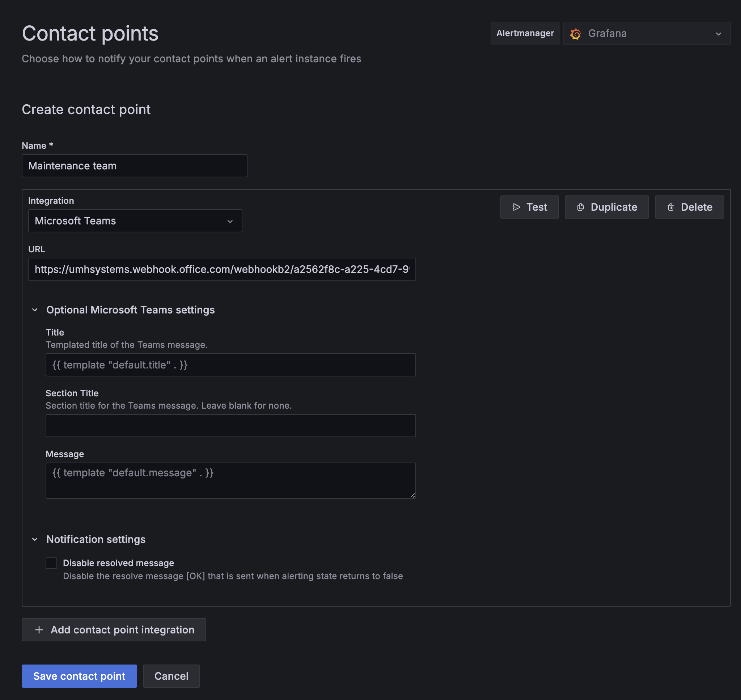Click into the webhook URL field
The width and height of the screenshot is (741, 700).
[221, 269]
